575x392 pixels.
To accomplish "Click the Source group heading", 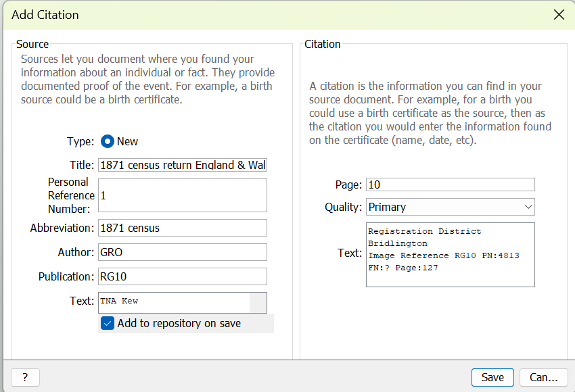I will [32, 44].
